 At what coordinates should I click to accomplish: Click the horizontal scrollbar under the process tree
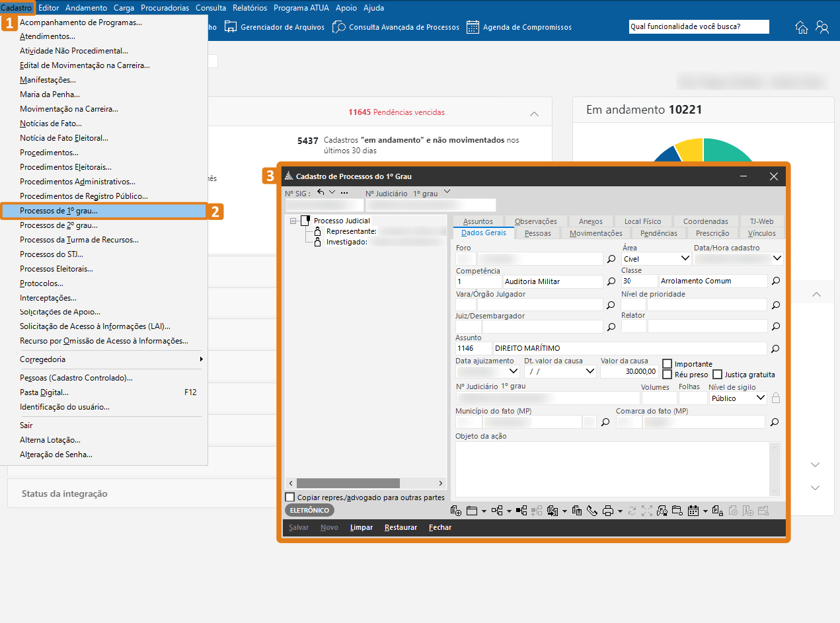point(348,484)
